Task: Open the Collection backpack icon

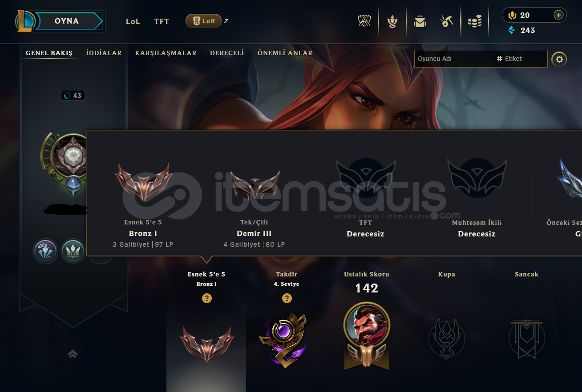Action: pos(420,21)
